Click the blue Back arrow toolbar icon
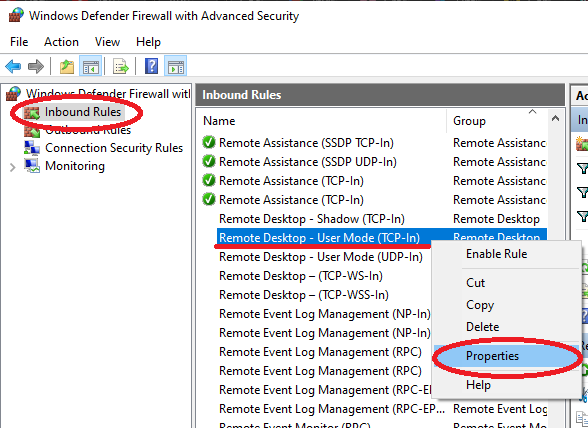Viewport: 588px width, 428px height. [x=13, y=67]
